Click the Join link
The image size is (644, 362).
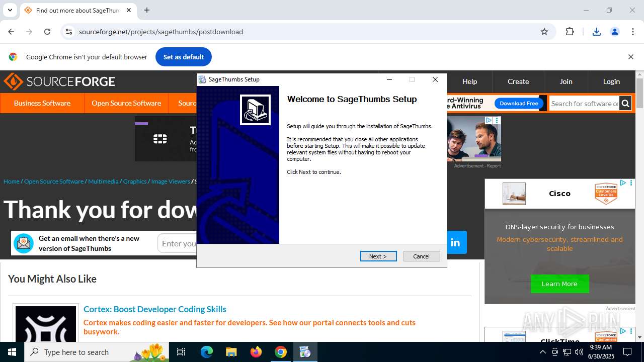566,81
